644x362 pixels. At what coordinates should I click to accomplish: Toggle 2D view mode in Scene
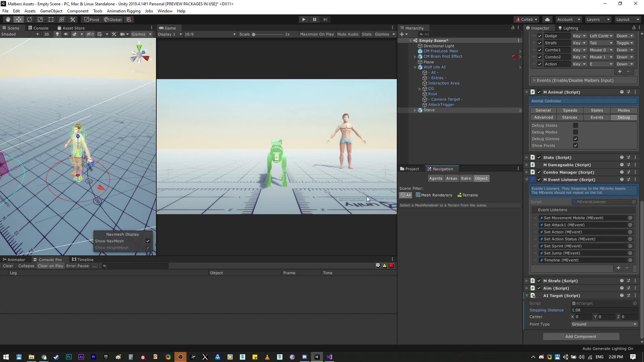pos(46,34)
